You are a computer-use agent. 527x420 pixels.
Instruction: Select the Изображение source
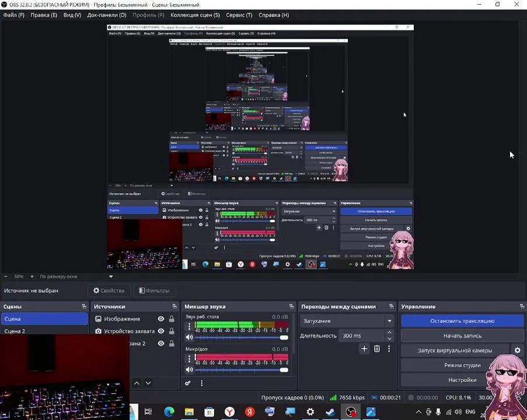(x=121, y=319)
